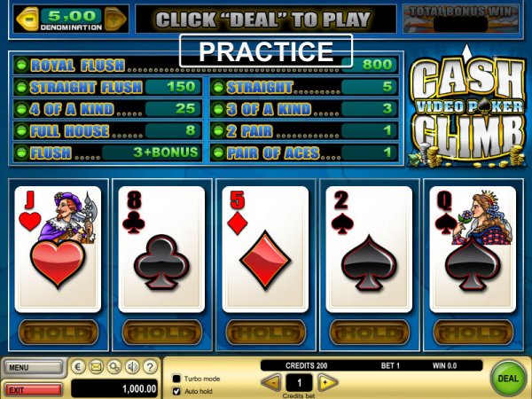Click the Royal Flush green indicator
532x399 pixels.
[x=21, y=65]
